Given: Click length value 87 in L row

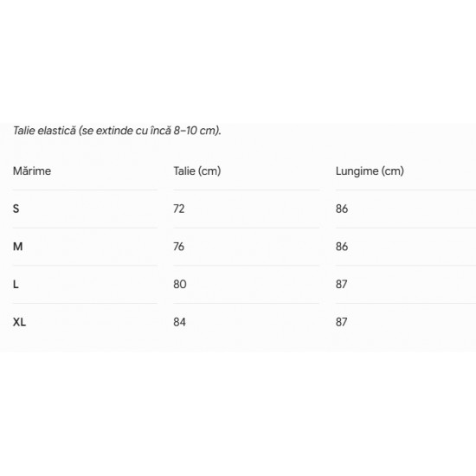Looking at the screenshot, I should pos(341,285).
